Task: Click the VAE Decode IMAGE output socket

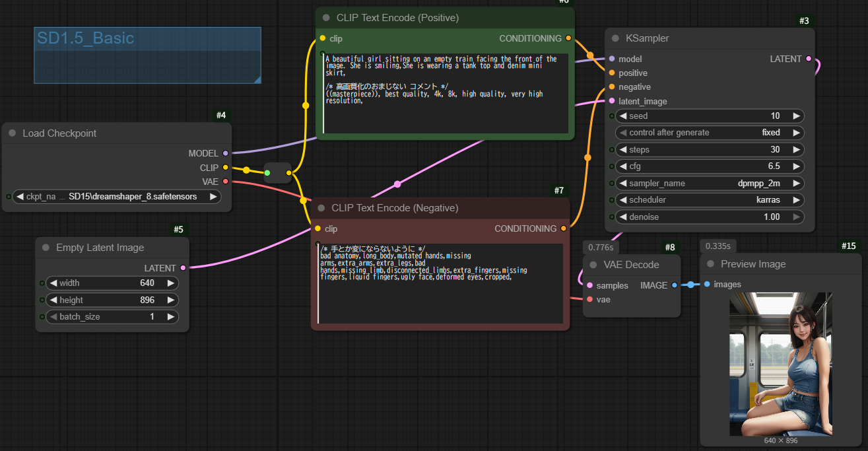Action: [x=674, y=285]
